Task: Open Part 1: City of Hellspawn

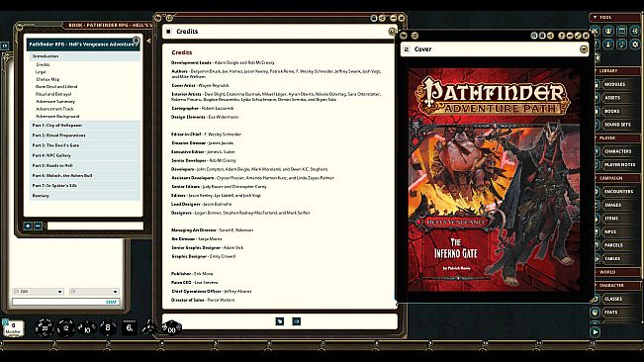Action: click(85, 126)
